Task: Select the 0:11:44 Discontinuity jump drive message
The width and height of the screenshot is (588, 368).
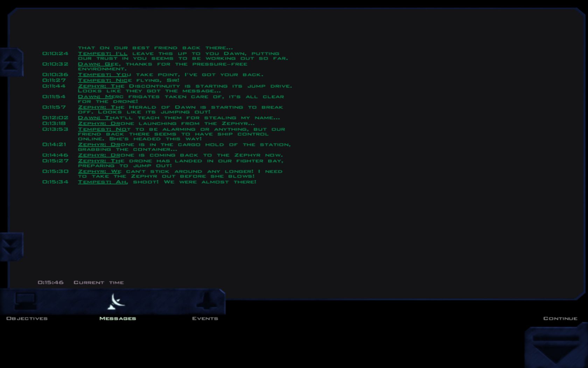Action: click(167, 88)
